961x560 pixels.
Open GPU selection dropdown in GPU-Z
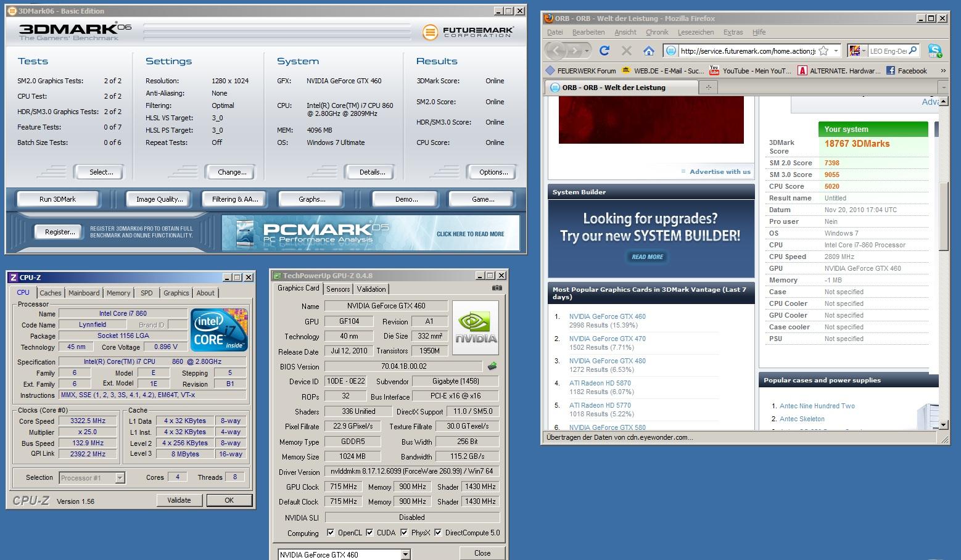405,554
